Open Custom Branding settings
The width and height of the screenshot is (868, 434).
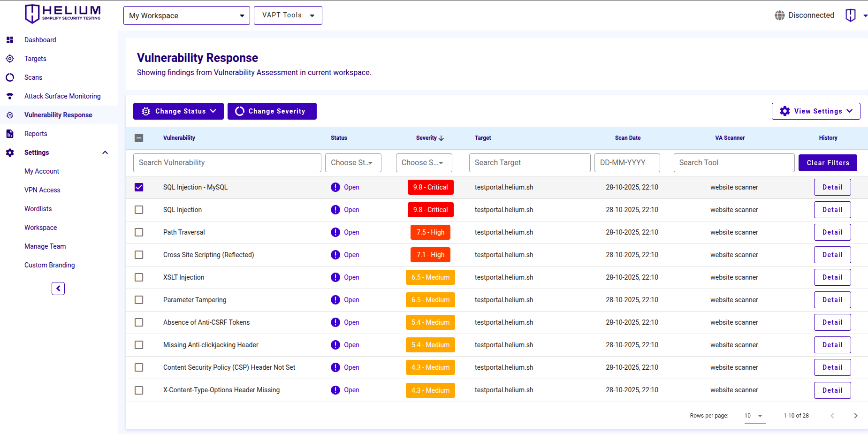pyautogui.click(x=49, y=265)
